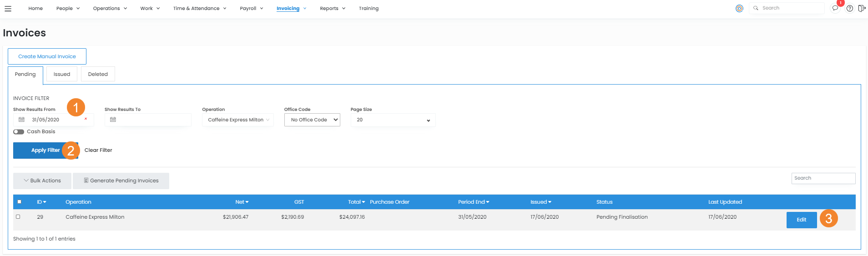Click the calendar icon for Show Results To

(x=113, y=120)
